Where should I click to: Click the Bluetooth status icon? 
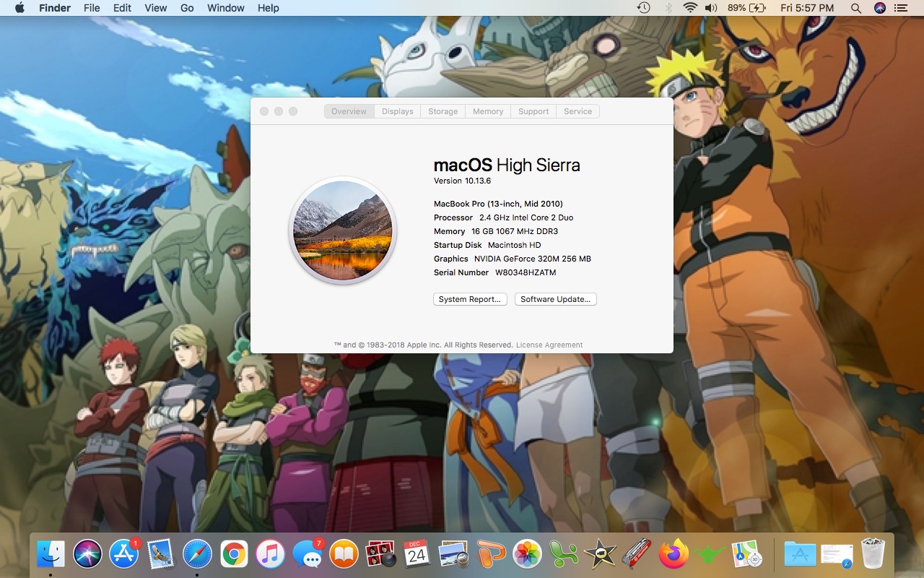[668, 8]
